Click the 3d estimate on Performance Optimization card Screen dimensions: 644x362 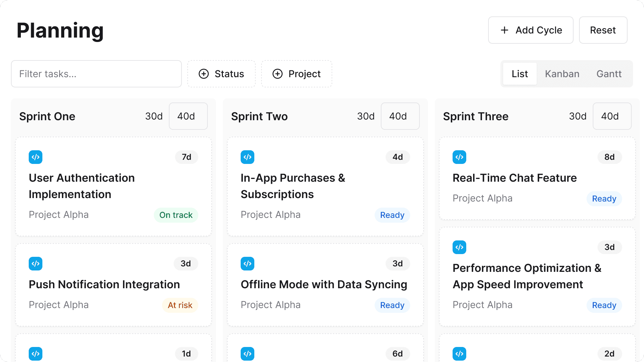610,247
